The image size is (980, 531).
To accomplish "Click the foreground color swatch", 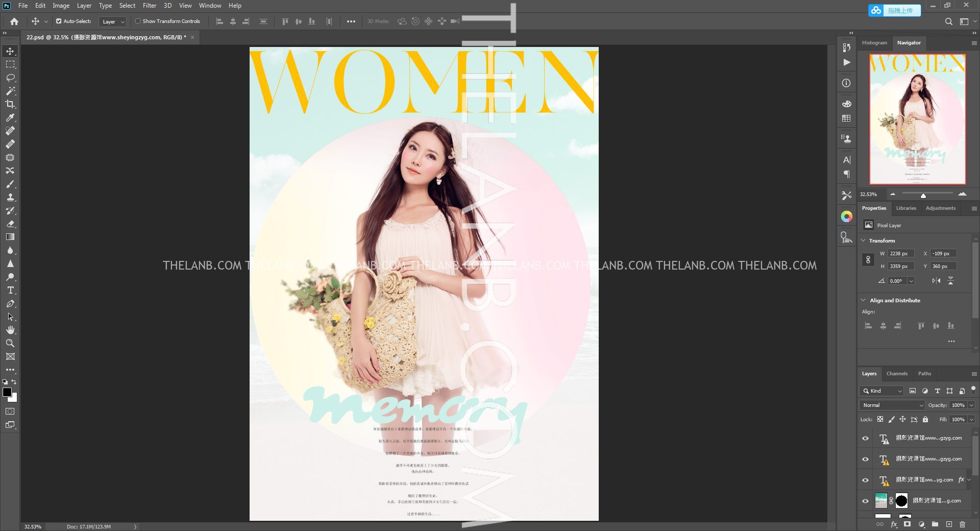I will click(x=7, y=392).
